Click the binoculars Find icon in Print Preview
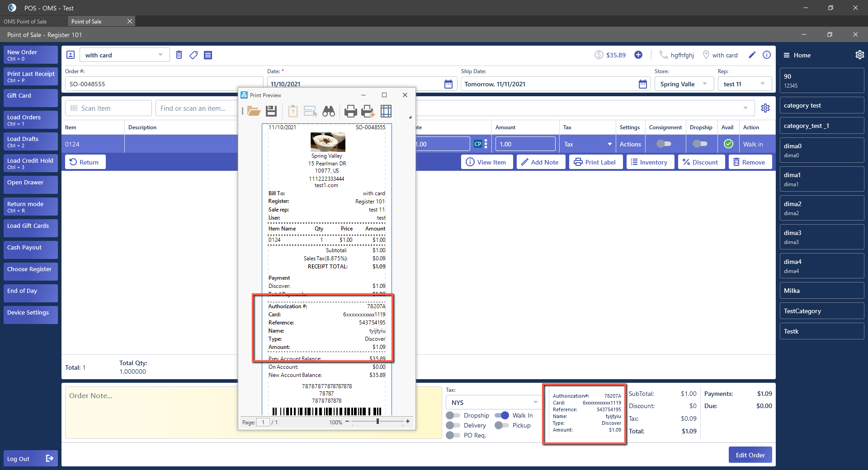The height and width of the screenshot is (470, 868). pyautogui.click(x=329, y=111)
